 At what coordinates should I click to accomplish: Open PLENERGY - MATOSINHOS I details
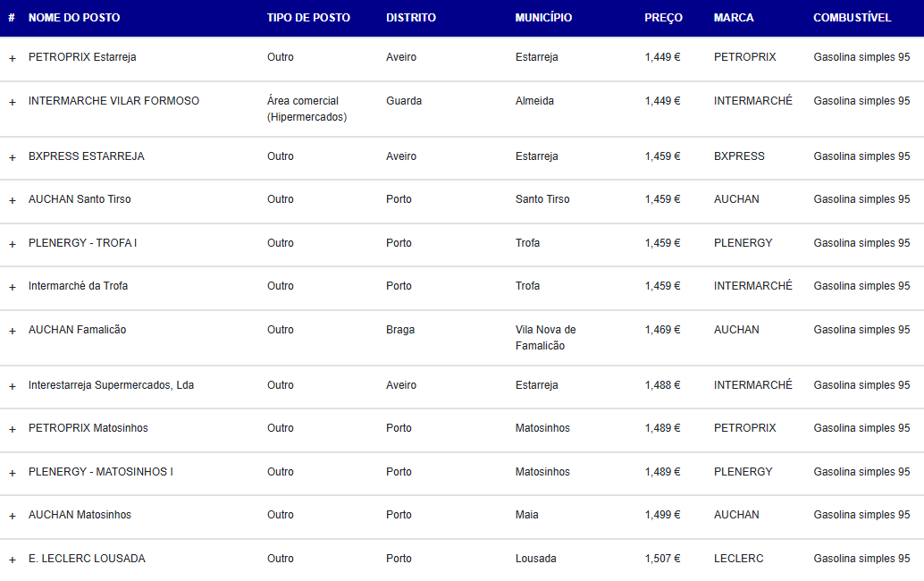click(12, 473)
